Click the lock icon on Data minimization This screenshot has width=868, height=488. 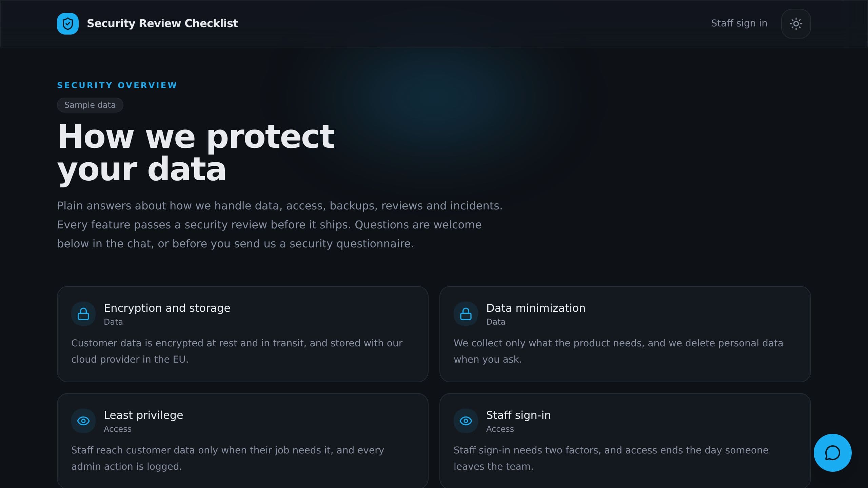click(x=466, y=314)
